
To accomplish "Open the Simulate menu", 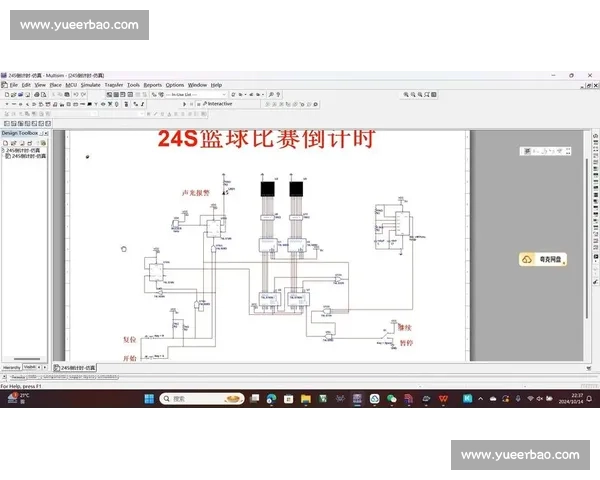I will pos(91,85).
